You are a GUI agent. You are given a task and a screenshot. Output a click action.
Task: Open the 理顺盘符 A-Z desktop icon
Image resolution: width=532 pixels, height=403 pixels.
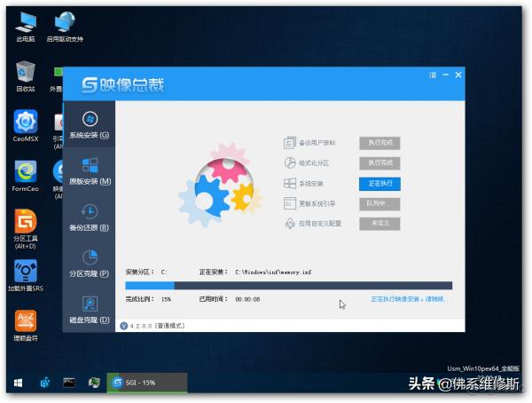pyautogui.click(x=26, y=326)
